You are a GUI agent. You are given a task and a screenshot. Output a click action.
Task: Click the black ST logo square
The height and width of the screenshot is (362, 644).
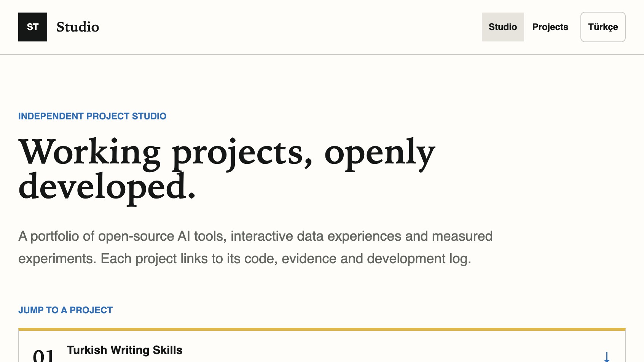pyautogui.click(x=33, y=27)
